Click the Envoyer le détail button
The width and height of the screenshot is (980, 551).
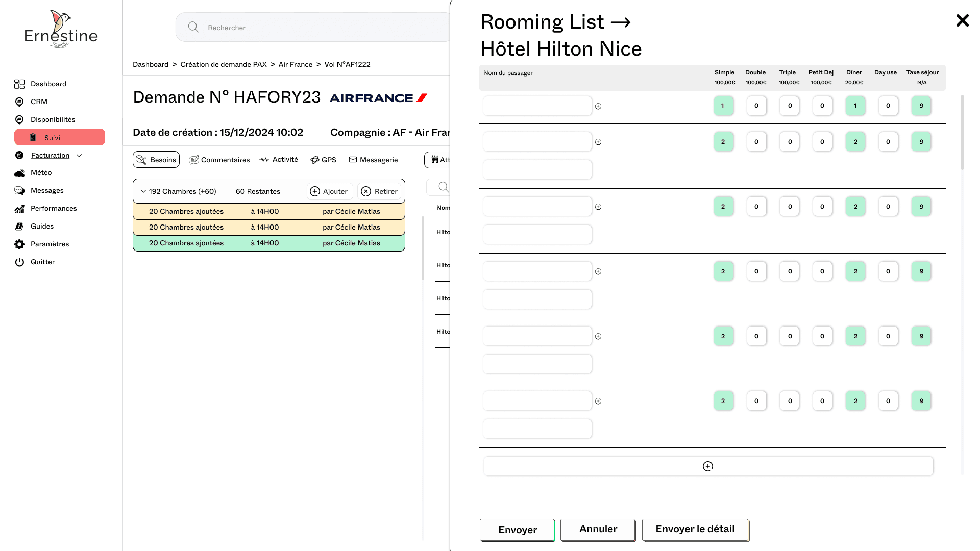(x=695, y=530)
